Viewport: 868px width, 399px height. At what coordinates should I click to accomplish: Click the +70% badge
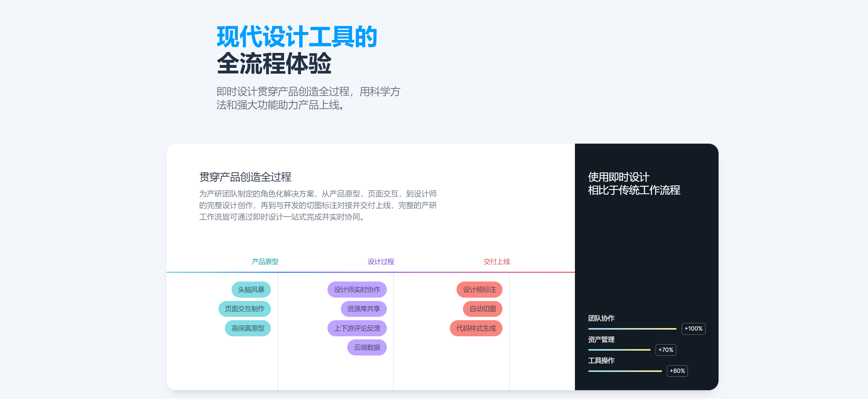(666, 350)
